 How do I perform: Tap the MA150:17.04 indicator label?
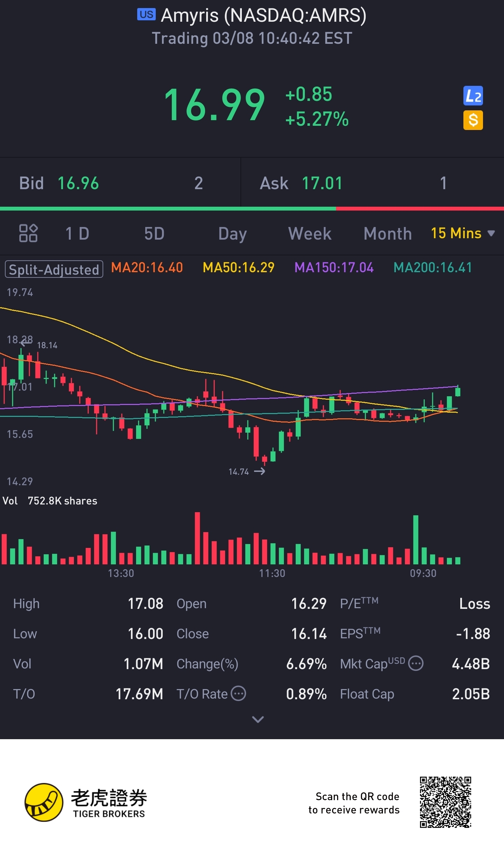[334, 268]
